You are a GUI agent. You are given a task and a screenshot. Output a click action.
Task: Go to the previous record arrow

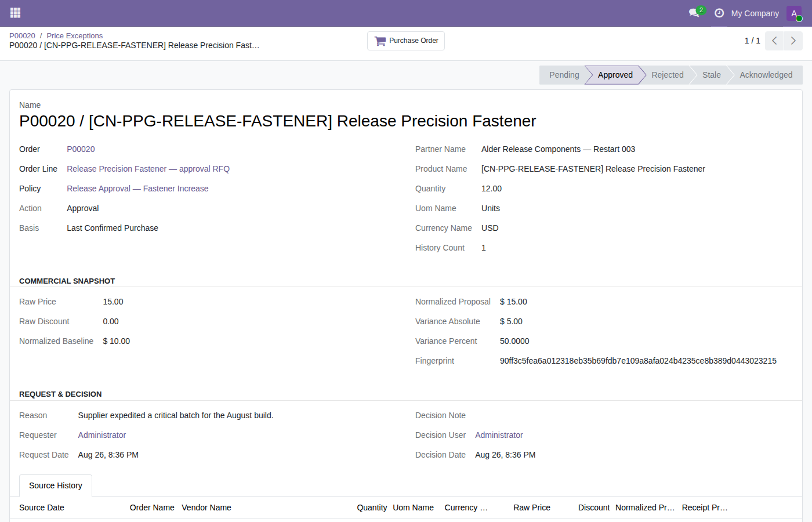774,41
